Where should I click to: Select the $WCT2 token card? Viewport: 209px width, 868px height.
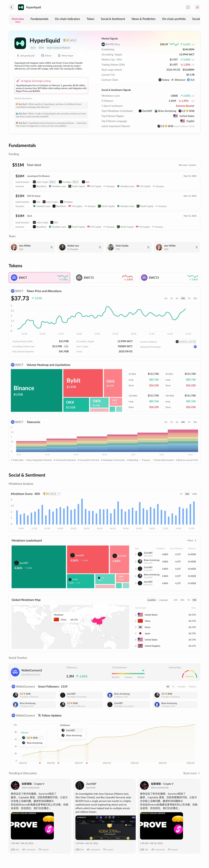(104, 278)
